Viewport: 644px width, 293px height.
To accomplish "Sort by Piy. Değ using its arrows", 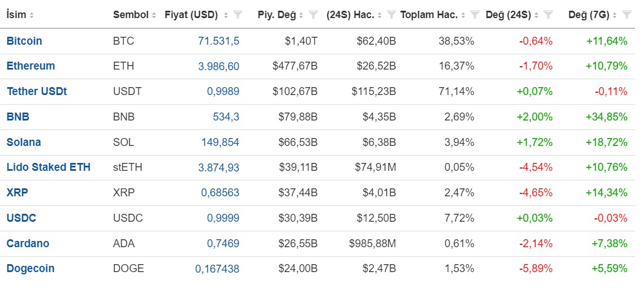I will [302, 15].
